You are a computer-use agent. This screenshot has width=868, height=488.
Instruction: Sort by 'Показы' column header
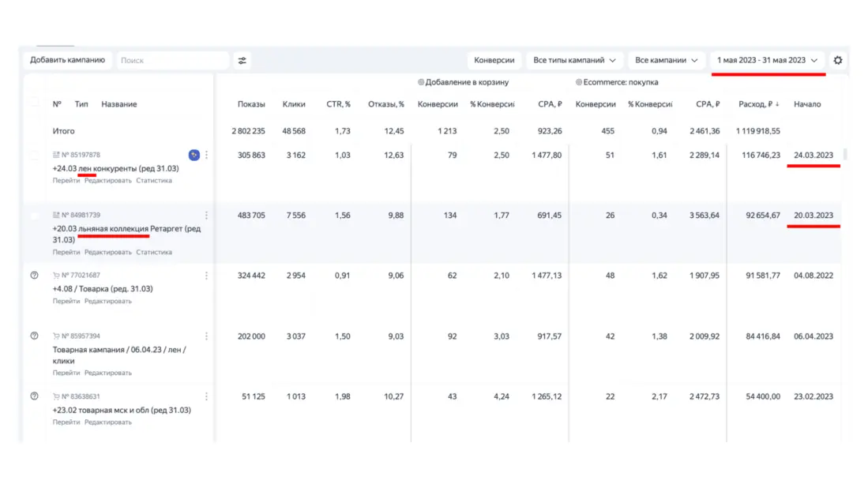pos(251,104)
